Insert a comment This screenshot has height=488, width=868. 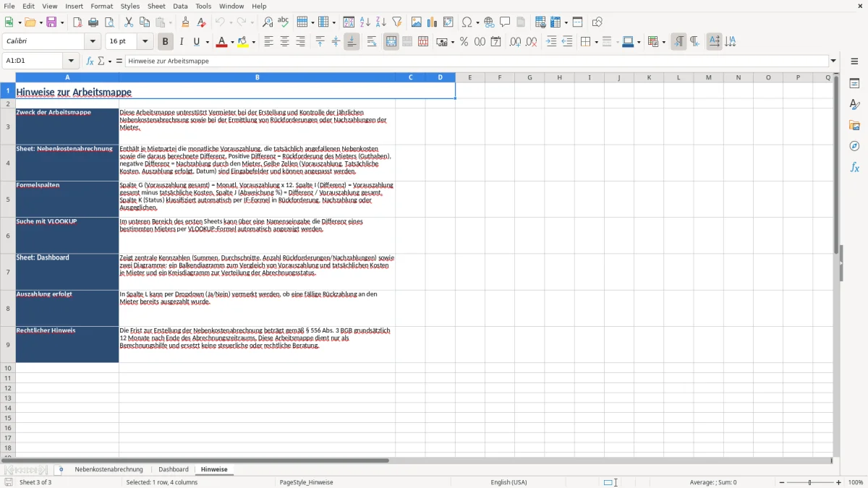tap(505, 22)
